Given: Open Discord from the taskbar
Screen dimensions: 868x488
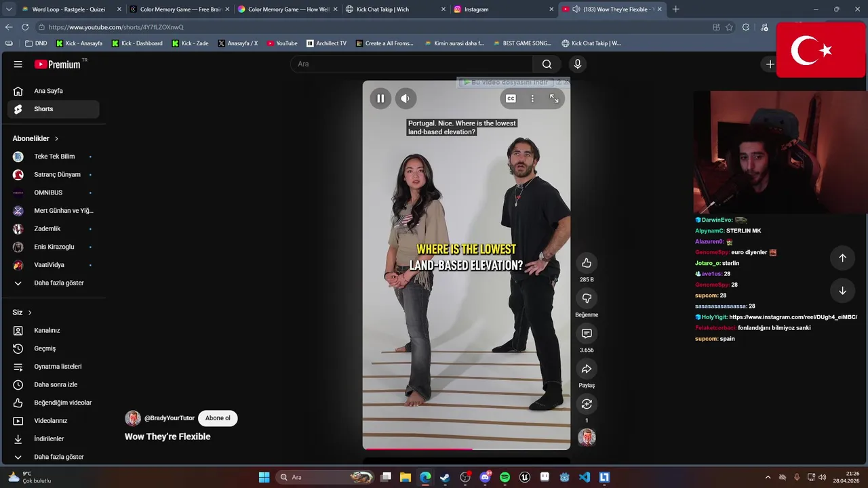Looking at the screenshot, I should tap(485, 477).
